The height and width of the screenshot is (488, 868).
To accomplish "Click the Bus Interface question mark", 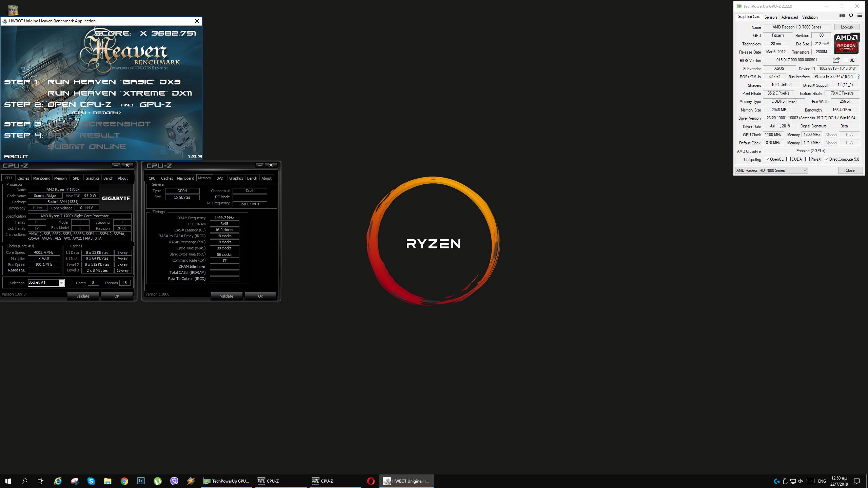I will pos(859,77).
